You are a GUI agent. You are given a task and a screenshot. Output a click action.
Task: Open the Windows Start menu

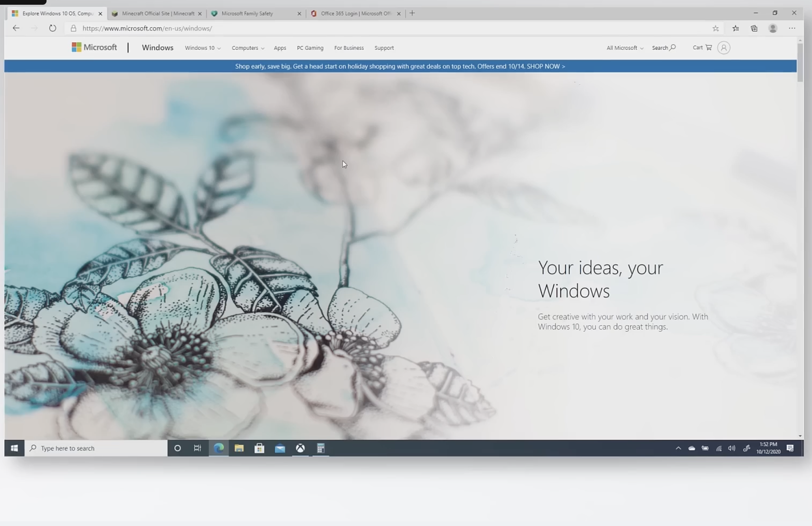[x=14, y=448]
